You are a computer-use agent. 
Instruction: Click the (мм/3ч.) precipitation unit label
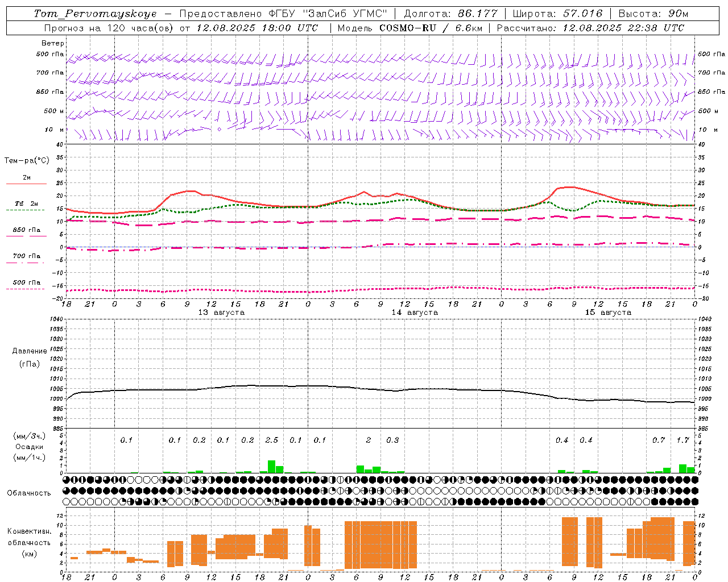coord(29,436)
